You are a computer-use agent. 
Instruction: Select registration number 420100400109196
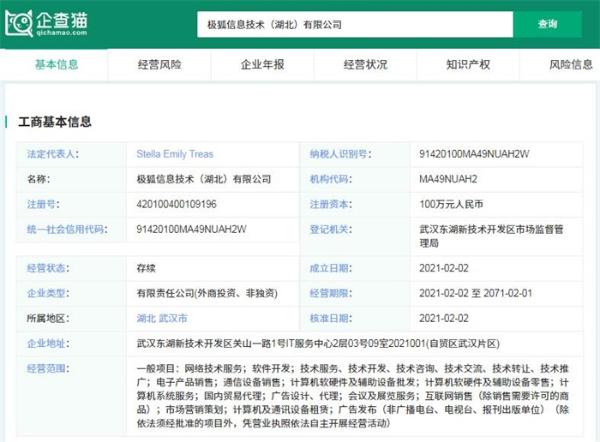[176, 204]
